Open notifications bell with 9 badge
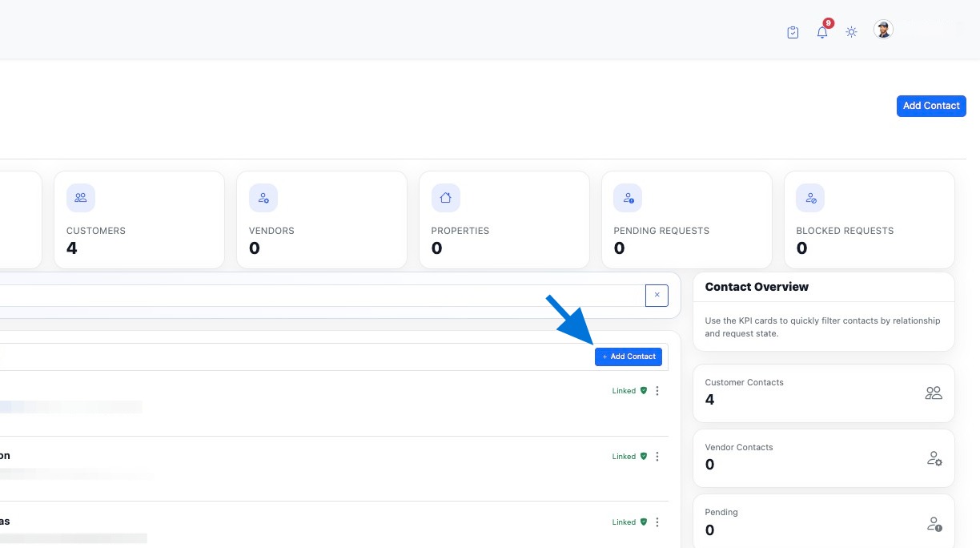This screenshot has height=548, width=980. point(822,32)
